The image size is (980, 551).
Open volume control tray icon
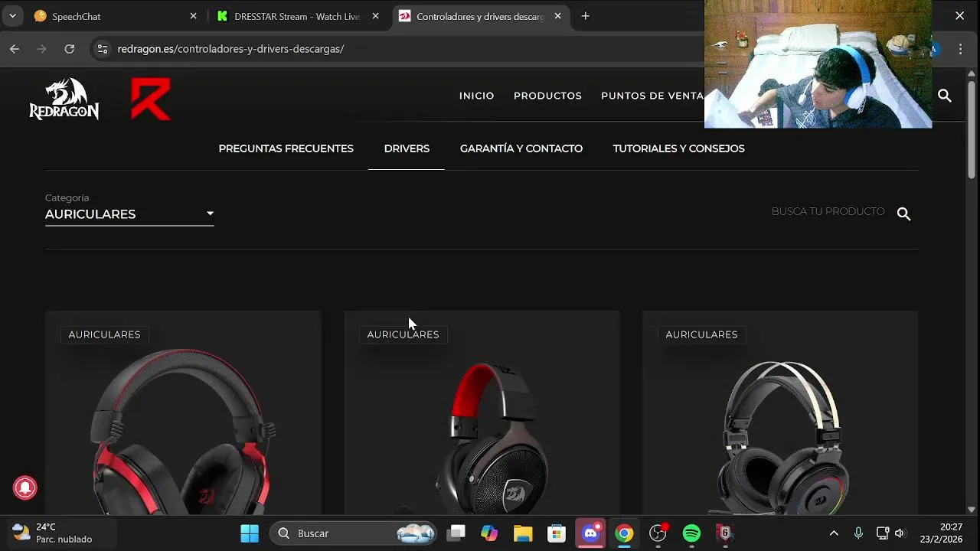coord(900,533)
